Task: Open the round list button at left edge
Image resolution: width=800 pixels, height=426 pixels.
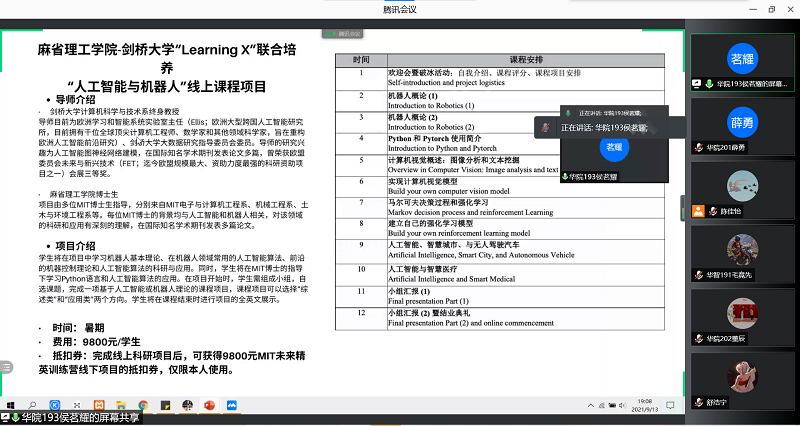Action: 6,367
